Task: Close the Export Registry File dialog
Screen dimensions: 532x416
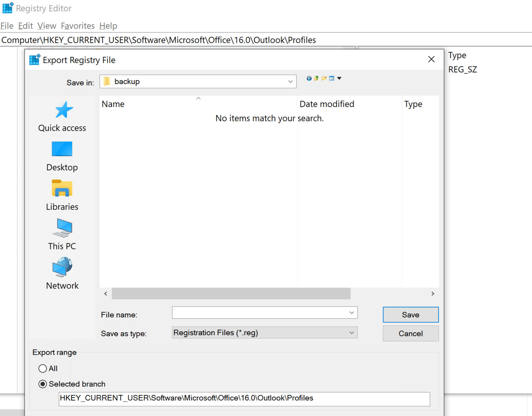Action: [x=431, y=60]
